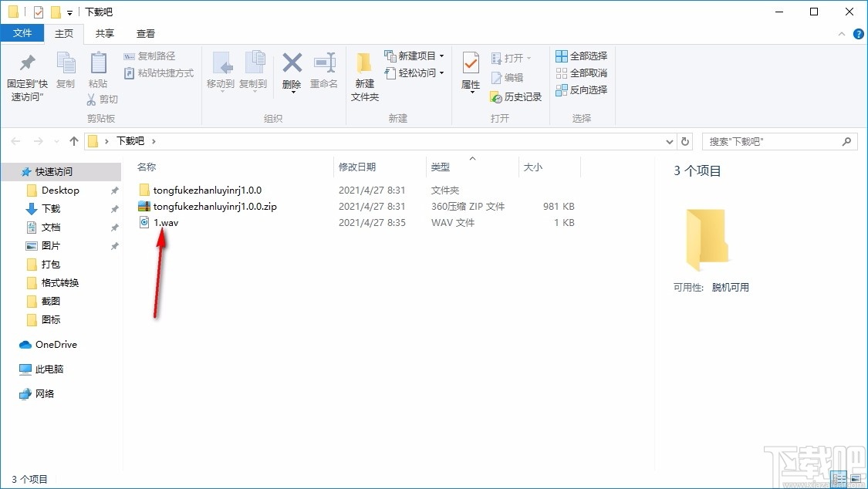Click the 重命名 (Rename) icon

point(325,69)
